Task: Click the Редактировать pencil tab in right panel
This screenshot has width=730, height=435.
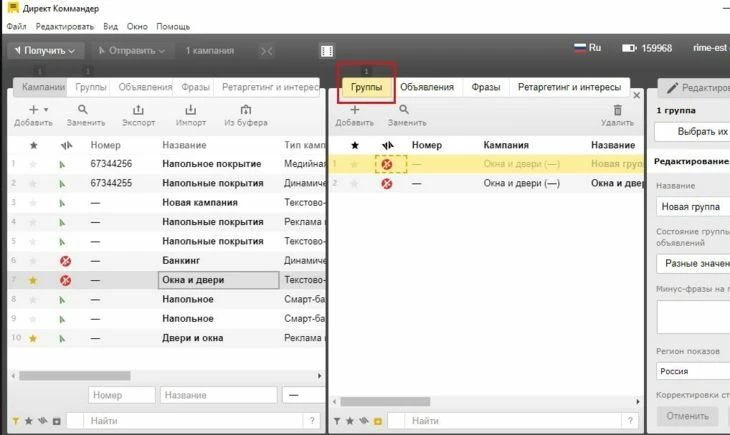Action: pos(694,88)
